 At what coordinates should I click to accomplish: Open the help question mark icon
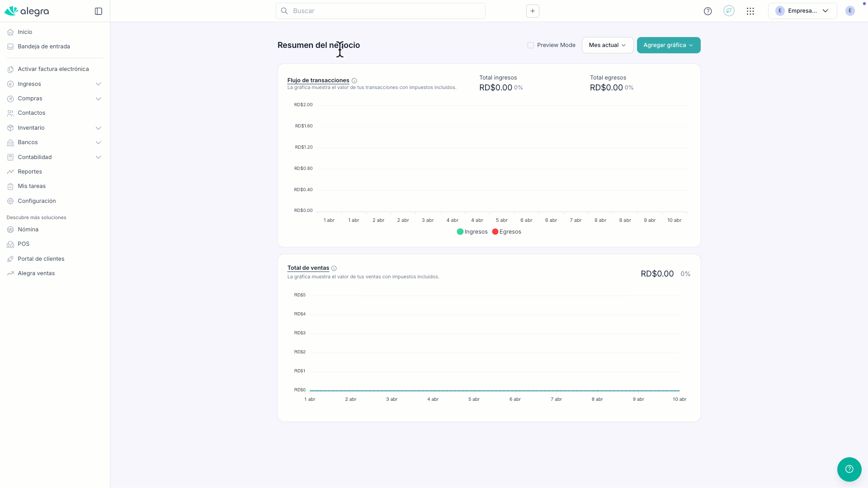tap(708, 11)
